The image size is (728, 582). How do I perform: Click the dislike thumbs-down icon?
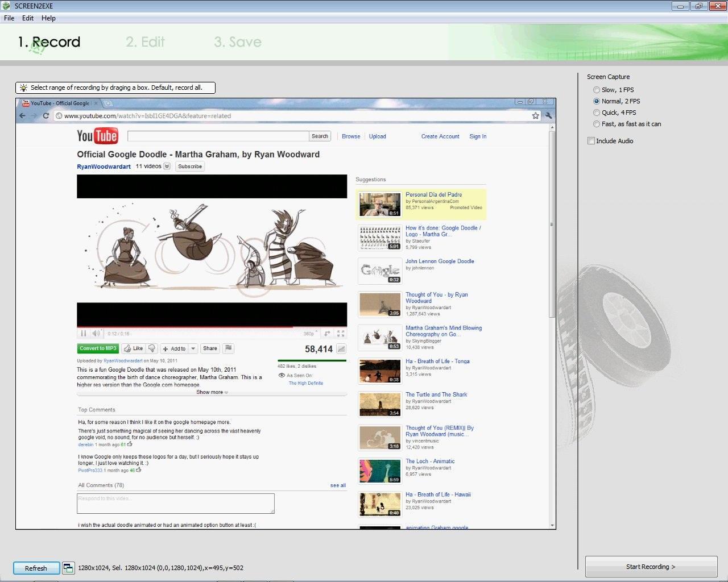point(152,348)
